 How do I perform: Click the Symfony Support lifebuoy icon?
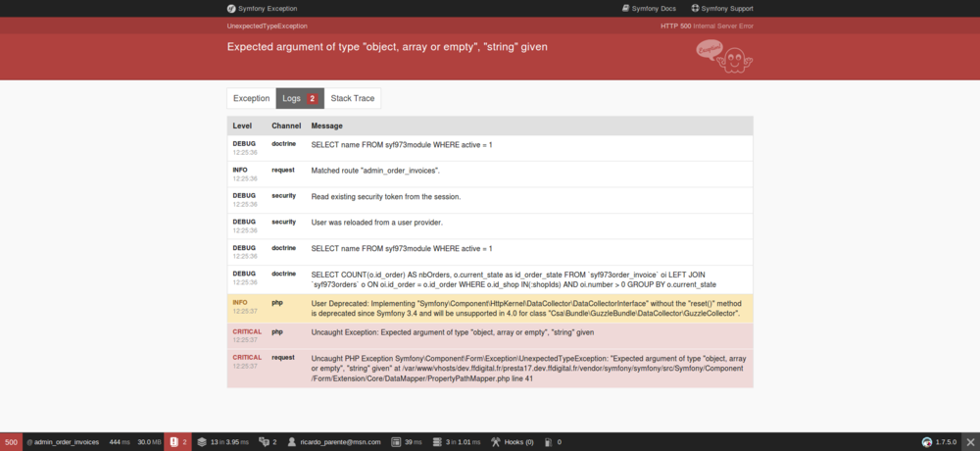click(695, 9)
